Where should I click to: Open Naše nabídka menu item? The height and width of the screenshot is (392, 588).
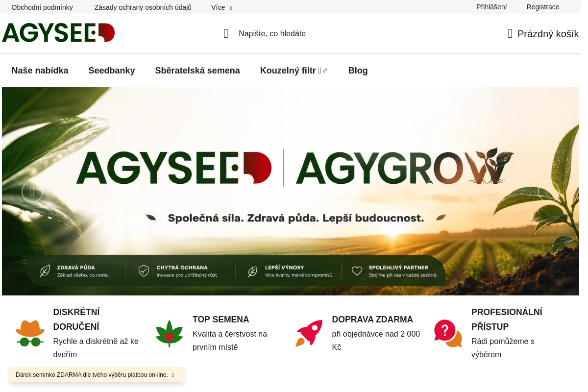(40, 71)
